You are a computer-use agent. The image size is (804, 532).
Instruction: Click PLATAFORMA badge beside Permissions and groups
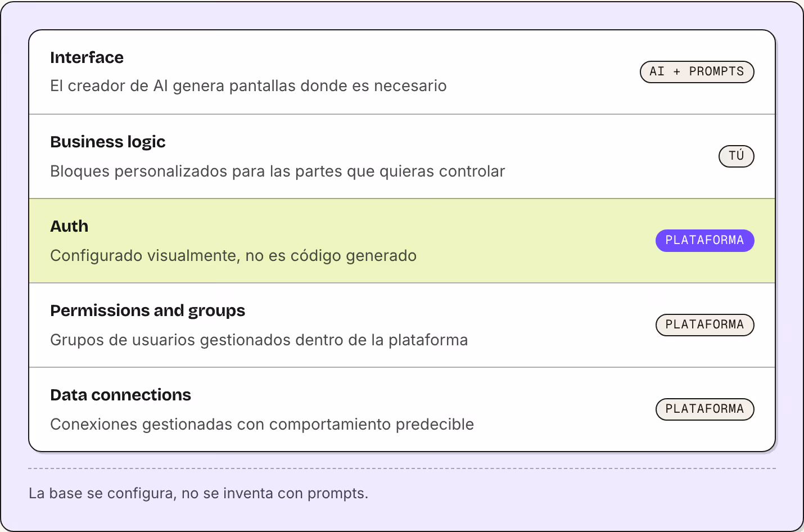pos(704,325)
